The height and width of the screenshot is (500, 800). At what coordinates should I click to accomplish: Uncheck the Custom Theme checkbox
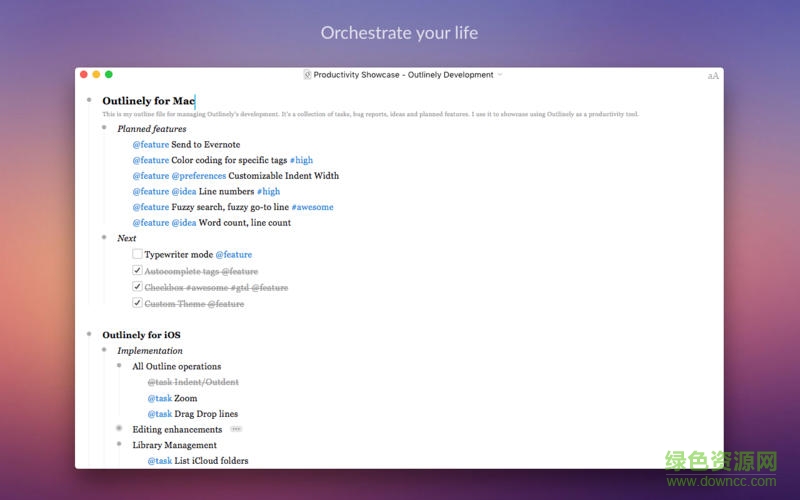pos(137,302)
